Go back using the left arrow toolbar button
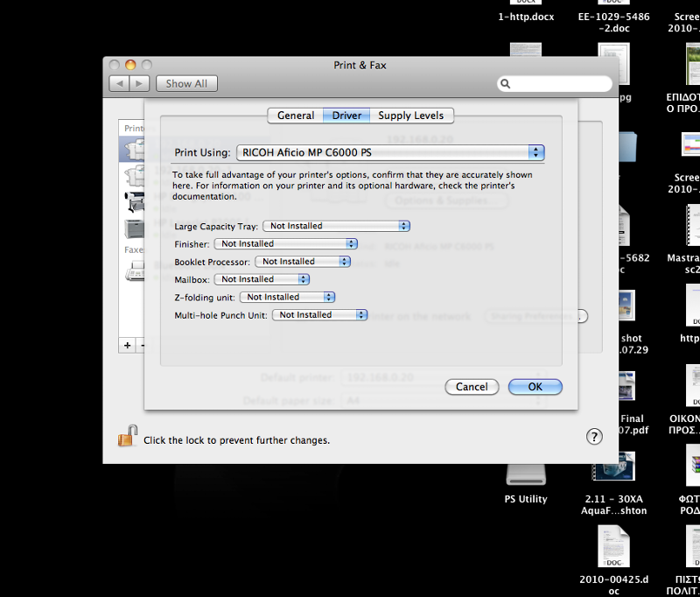 click(x=119, y=83)
